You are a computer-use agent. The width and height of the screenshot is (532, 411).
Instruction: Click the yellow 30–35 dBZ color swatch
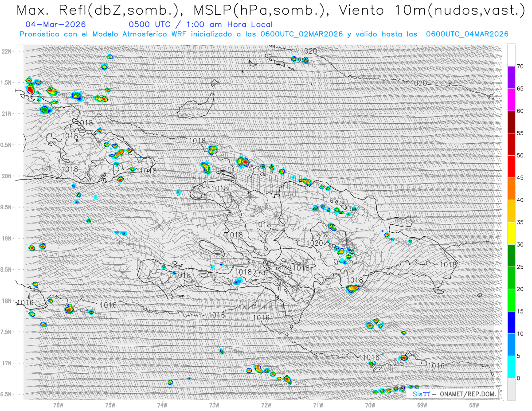click(511, 233)
